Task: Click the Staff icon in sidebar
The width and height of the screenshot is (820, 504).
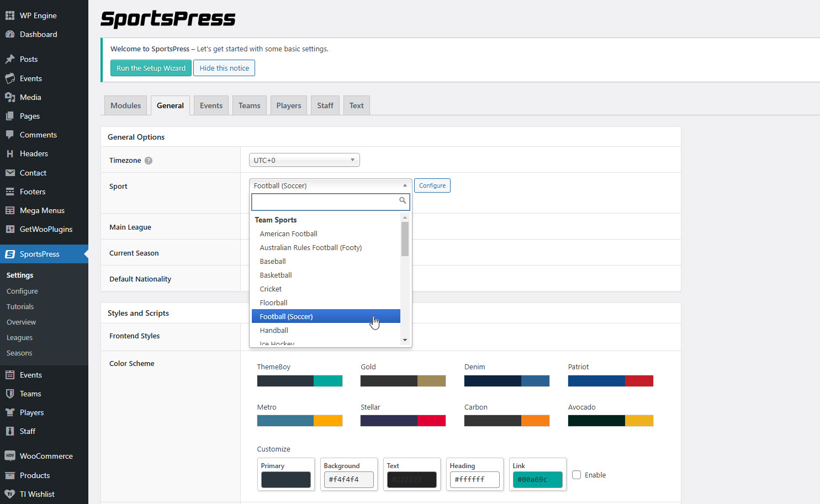Action: tap(10, 431)
